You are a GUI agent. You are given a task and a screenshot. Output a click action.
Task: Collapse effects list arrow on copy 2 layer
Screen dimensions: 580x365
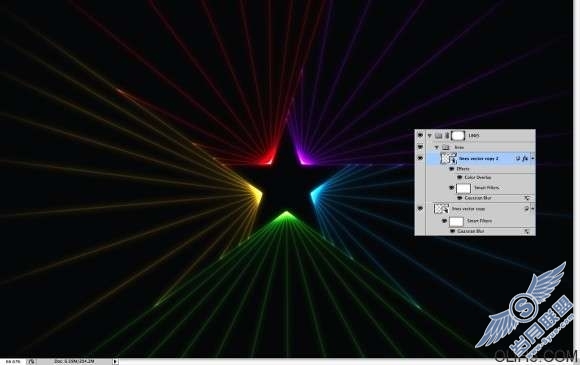point(533,158)
